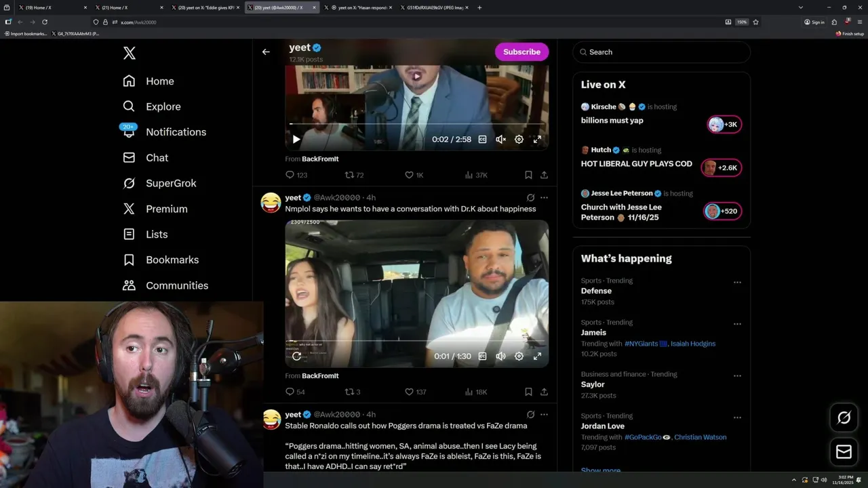Join Kirsche's live 'billions must yap'
This screenshot has width=868, height=488.
coord(661,117)
